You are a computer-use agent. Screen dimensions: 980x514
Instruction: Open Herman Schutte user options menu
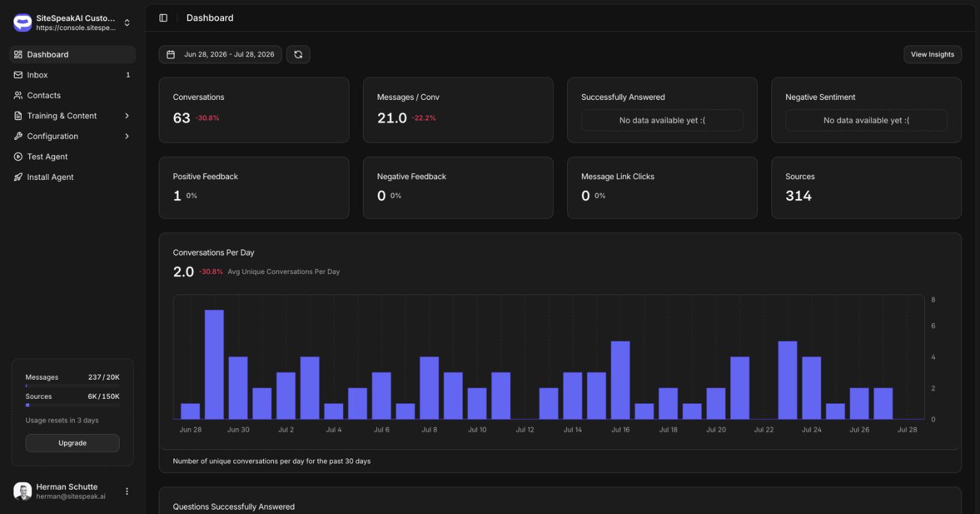pos(127,491)
